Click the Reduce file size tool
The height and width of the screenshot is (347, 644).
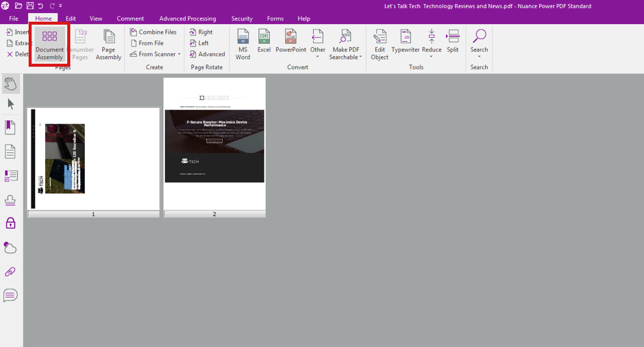pyautogui.click(x=432, y=43)
